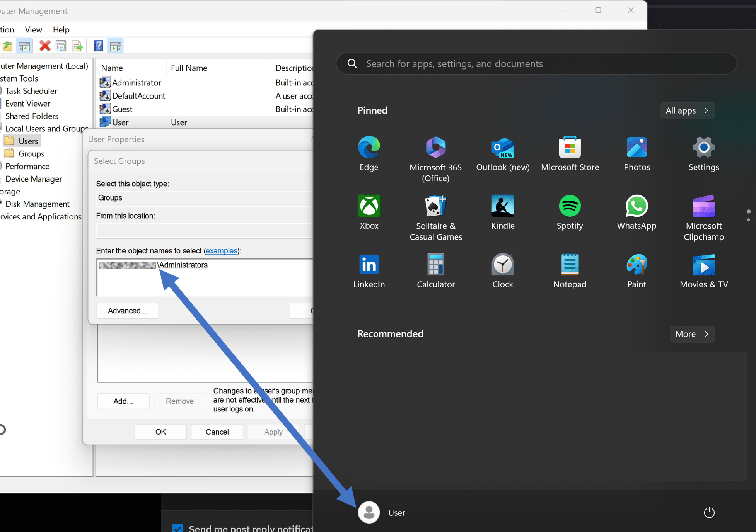Open the All apps list
Screen dimensions: 756x532
click(687, 110)
